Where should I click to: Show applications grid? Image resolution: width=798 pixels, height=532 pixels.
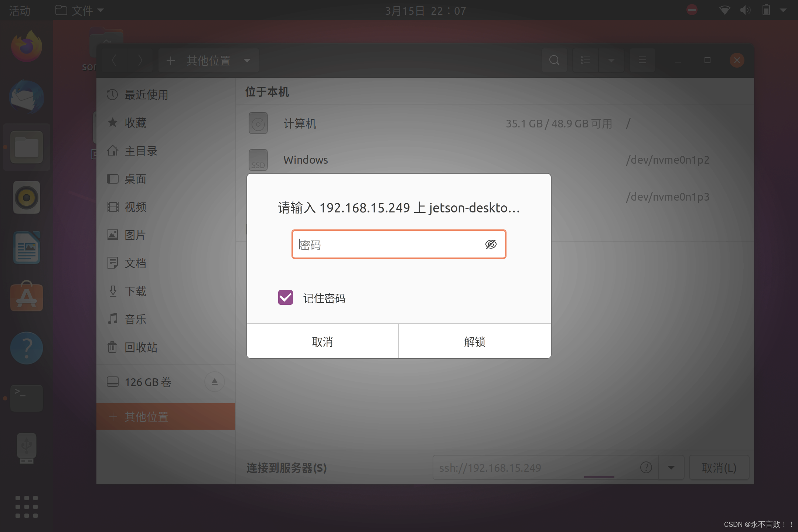click(27, 507)
